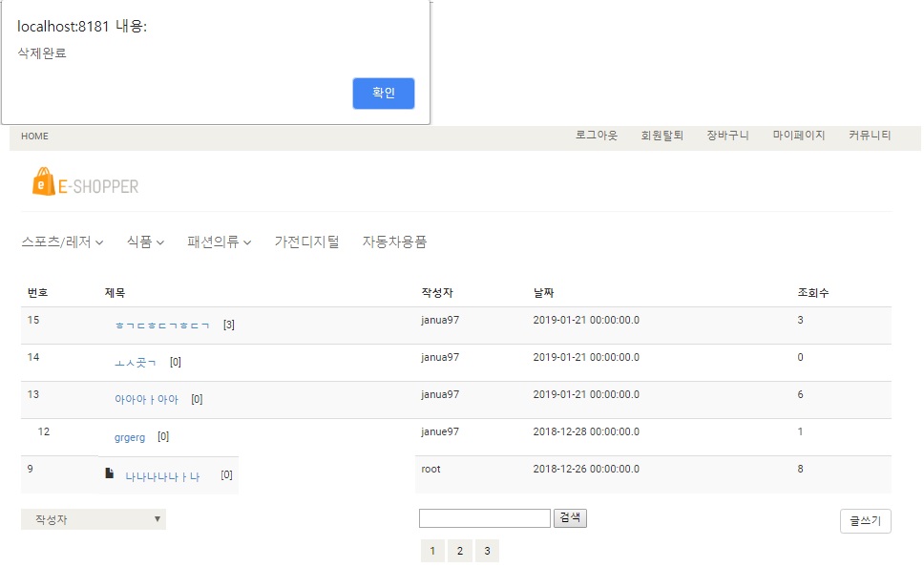Image resolution: width=924 pixels, height=588 pixels.
Task: Click the search text input field
Action: click(x=484, y=518)
